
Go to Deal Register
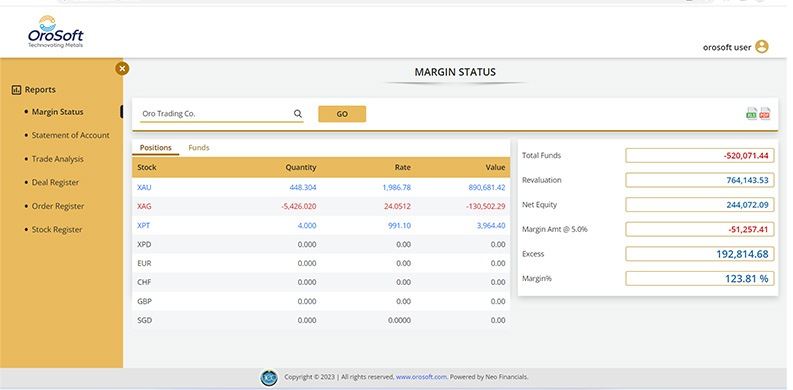click(55, 182)
